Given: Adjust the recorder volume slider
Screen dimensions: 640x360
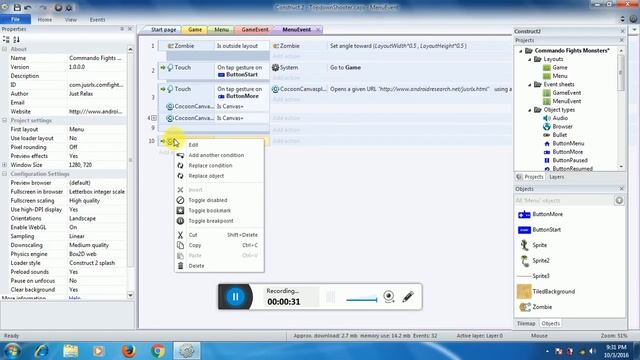Looking at the screenshot, I should [362, 300].
